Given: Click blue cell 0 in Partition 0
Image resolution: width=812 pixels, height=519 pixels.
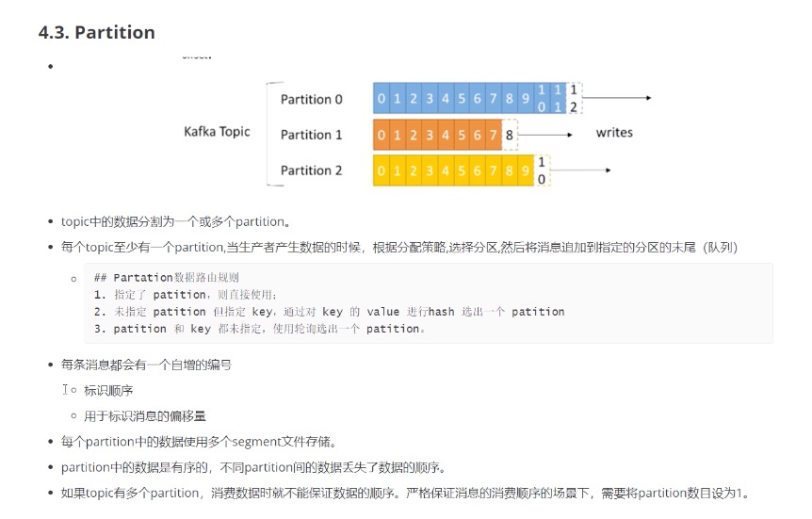Looking at the screenshot, I should pos(381,98).
